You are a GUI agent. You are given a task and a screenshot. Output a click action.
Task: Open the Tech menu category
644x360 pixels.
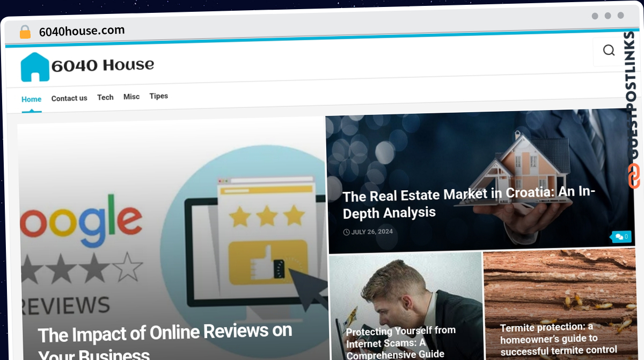coord(105,97)
